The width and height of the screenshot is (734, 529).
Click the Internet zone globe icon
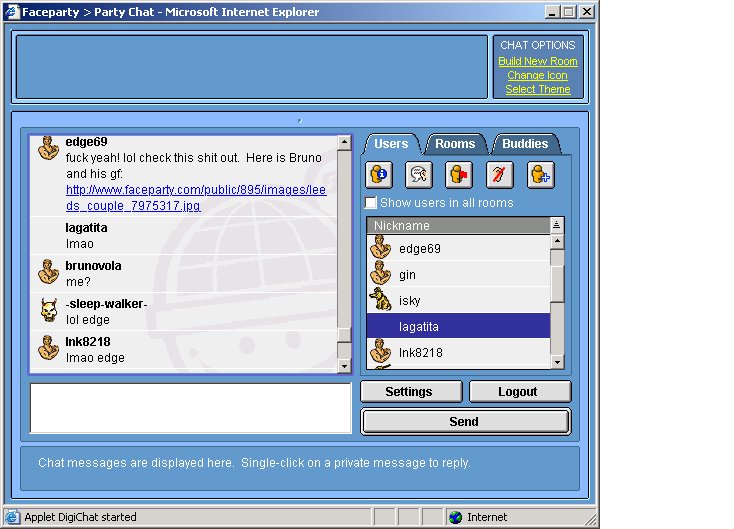point(455,517)
